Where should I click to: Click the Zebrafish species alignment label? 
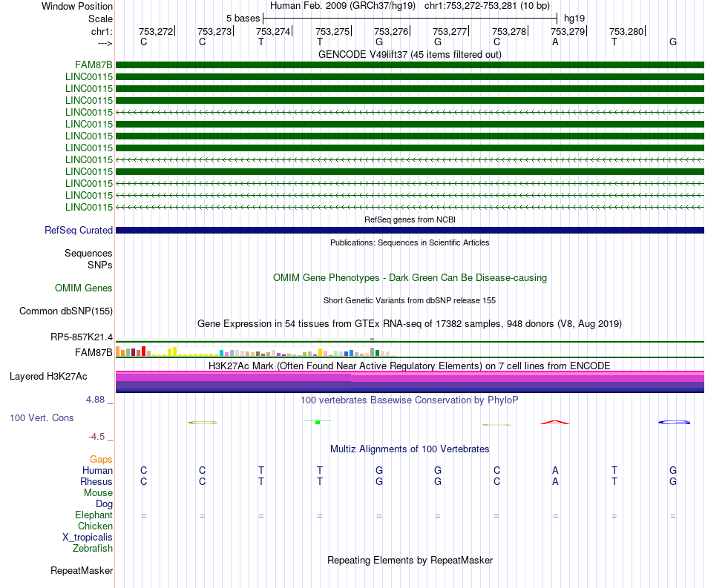click(93, 548)
